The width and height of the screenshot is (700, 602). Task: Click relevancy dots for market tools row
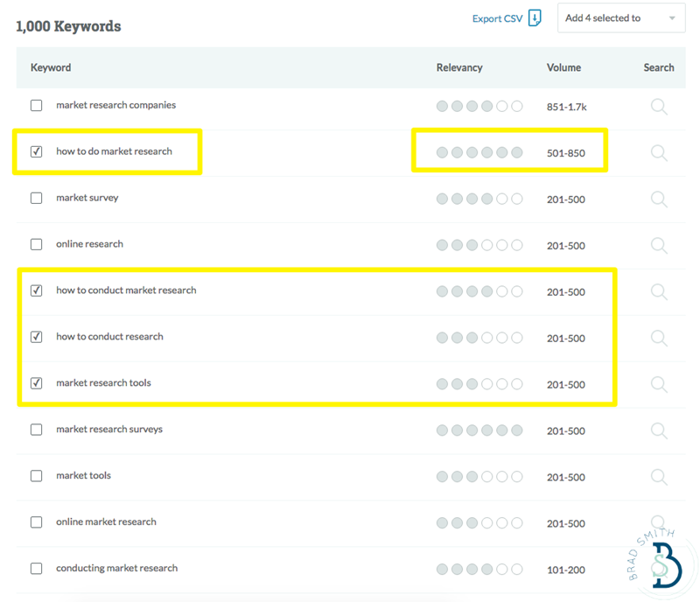479,477
